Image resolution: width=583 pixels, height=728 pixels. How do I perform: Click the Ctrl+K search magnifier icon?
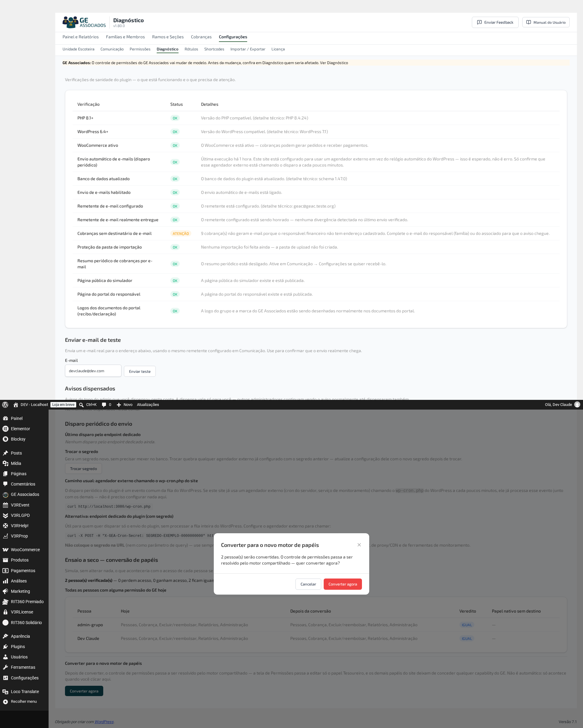tap(81, 404)
